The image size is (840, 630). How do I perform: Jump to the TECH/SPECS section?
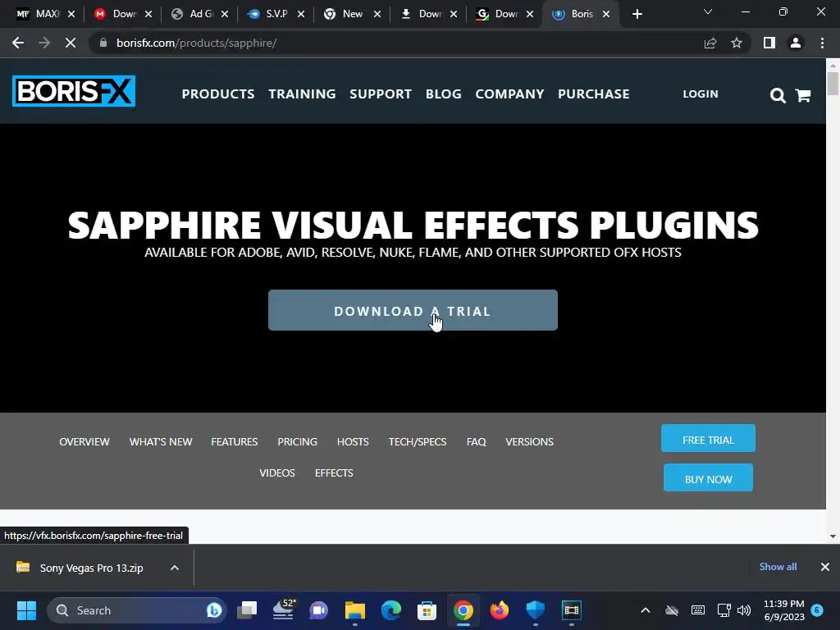(x=418, y=442)
